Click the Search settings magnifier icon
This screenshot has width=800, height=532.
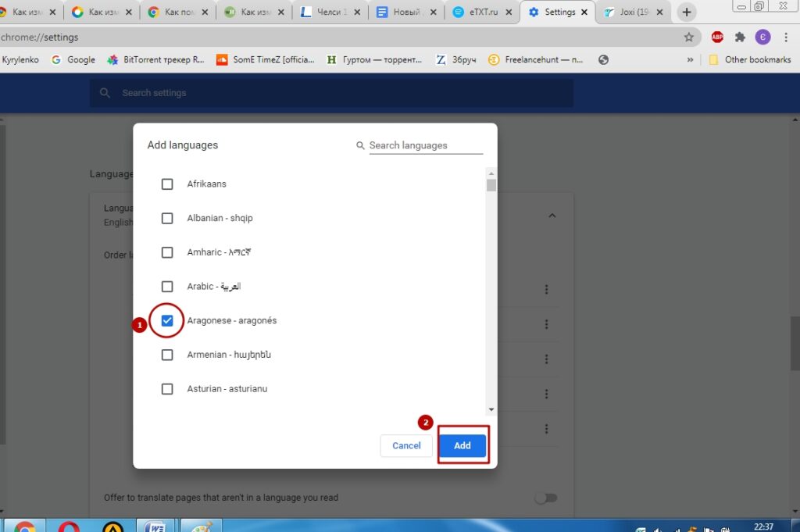[105, 93]
